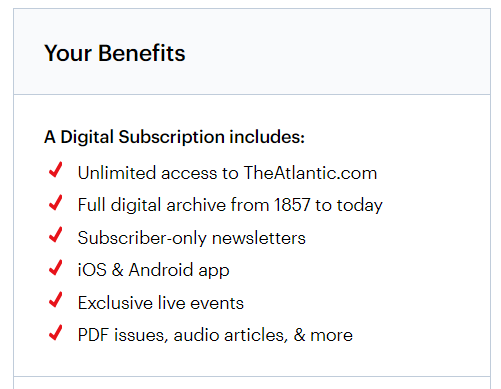Click the checkmark beside Exclusive live events
501x389 pixels.
click(x=56, y=299)
